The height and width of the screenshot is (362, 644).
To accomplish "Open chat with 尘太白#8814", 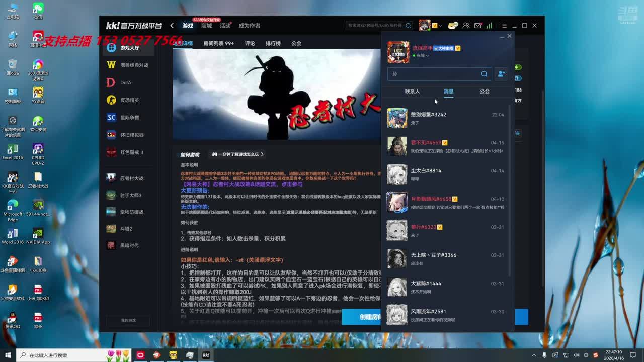I will tap(446, 174).
